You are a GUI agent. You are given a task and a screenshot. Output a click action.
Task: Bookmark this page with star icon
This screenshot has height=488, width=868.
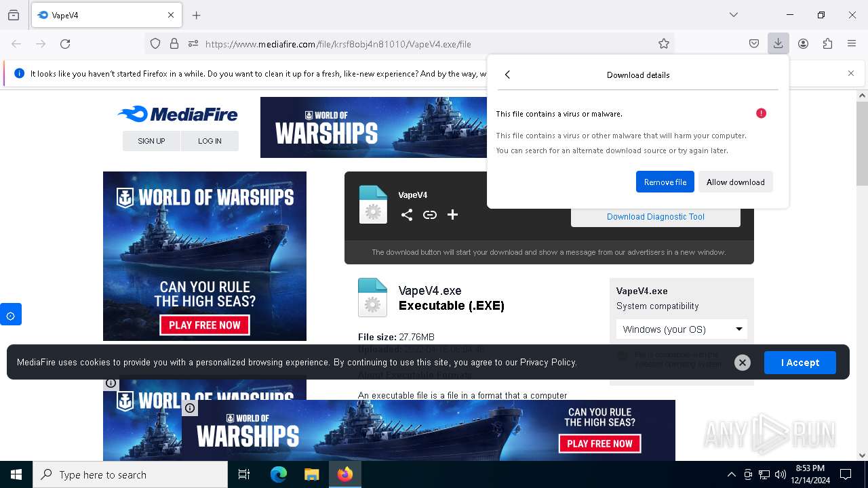pos(664,43)
